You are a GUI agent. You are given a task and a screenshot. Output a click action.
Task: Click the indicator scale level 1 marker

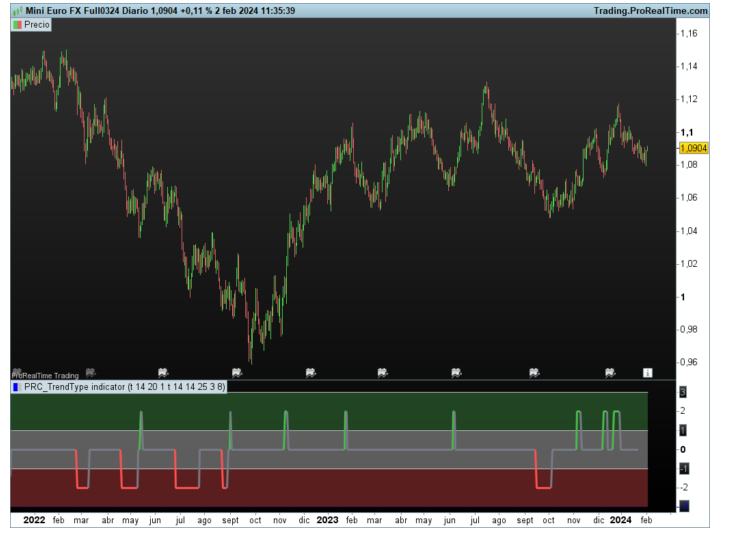pos(683,430)
